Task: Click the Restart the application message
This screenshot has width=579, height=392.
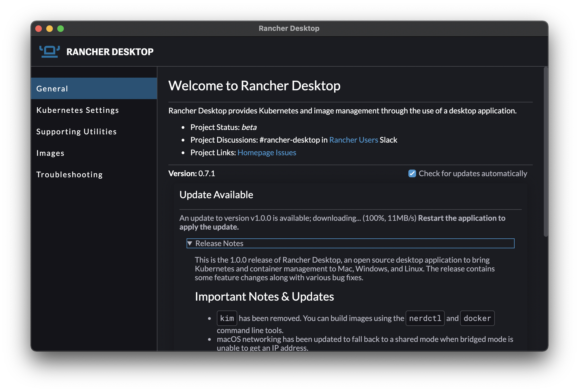Action: click(x=342, y=222)
